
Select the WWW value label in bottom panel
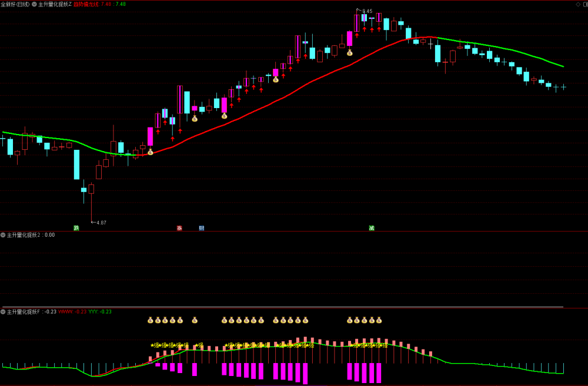point(72,312)
